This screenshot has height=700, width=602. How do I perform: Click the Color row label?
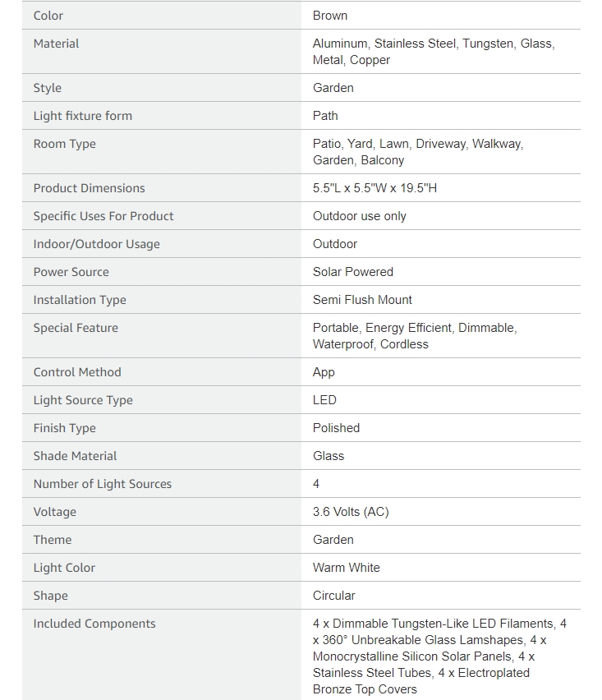click(48, 16)
